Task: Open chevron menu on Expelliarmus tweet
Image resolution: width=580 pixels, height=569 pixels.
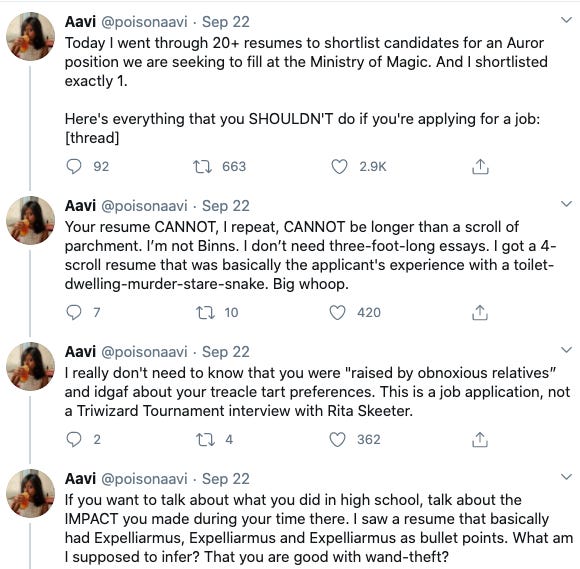Action: [x=566, y=477]
